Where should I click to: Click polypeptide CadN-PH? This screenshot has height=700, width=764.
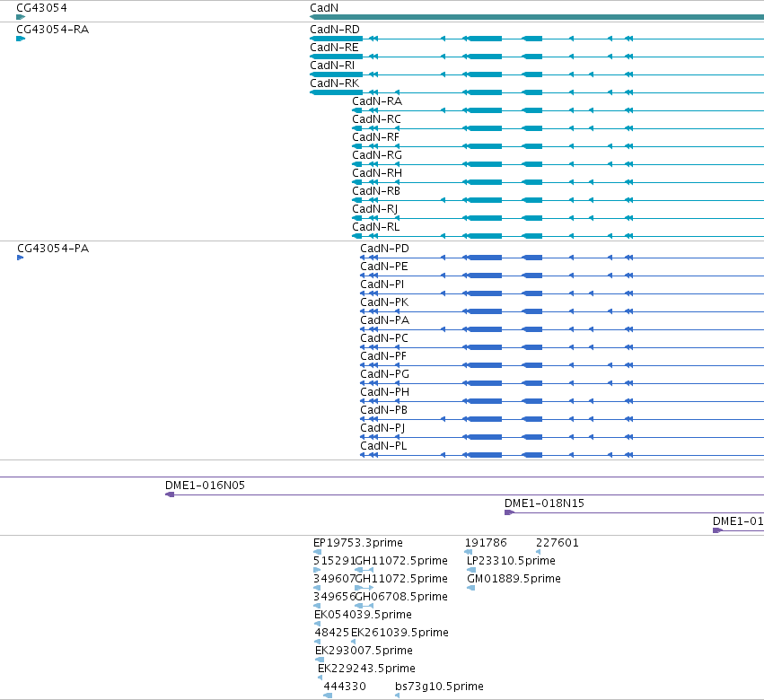click(x=385, y=392)
